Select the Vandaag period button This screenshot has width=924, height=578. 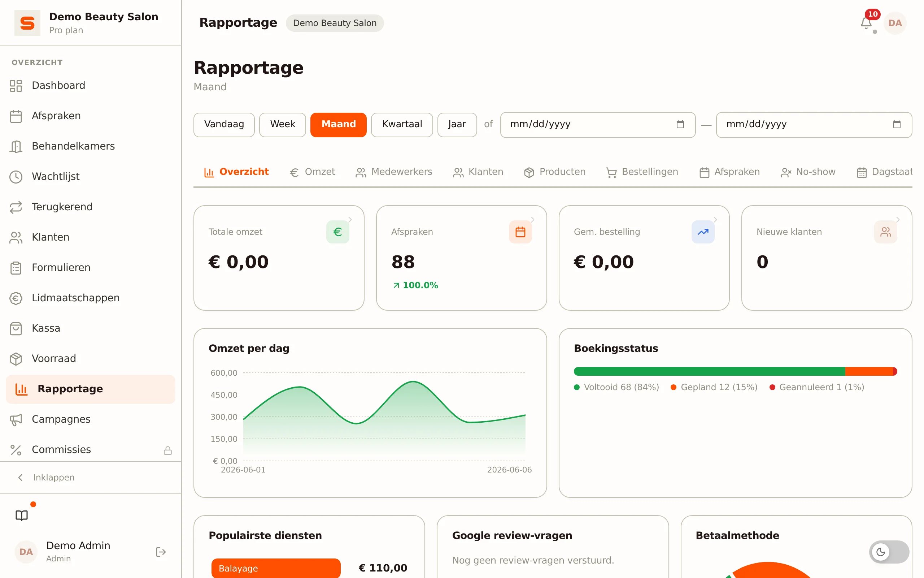[224, 125]
